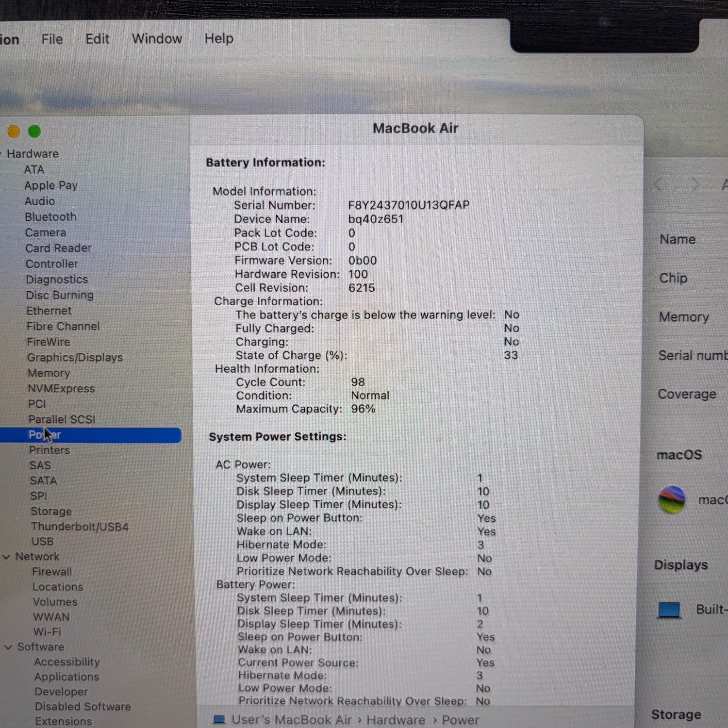Collapse the Network section in sidebar
The height and width of the screenshot is (728, 728).
pyautogui.click(x=7, y=557)
